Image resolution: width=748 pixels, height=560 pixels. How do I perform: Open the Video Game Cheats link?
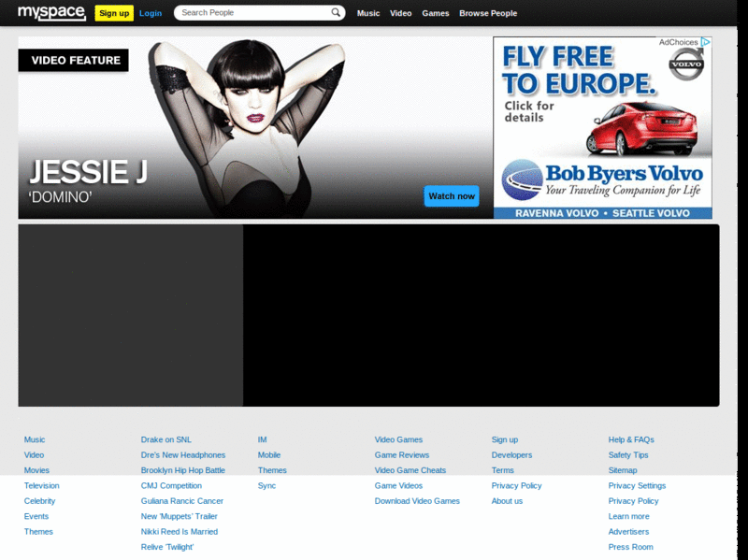click(410, 470)
